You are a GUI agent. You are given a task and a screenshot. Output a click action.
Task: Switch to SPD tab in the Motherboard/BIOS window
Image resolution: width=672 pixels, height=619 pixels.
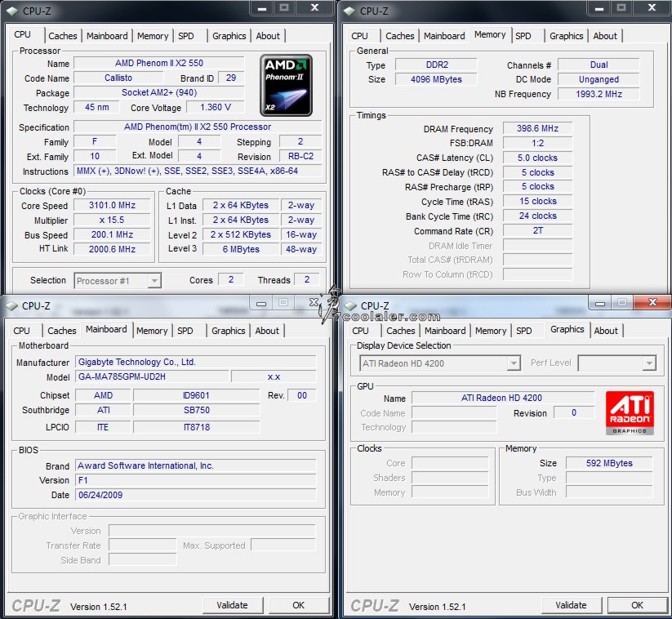[x=185, y=331]
